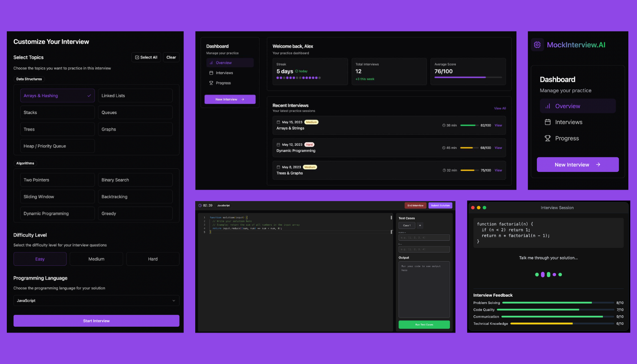The image size is (637, 364).
Task: Open Progress in the enlarged MockInterview.AI sidebar
Action: (x=578, y=138)
